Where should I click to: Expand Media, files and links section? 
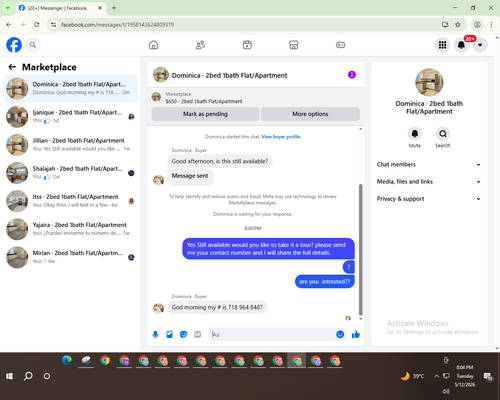429,182
